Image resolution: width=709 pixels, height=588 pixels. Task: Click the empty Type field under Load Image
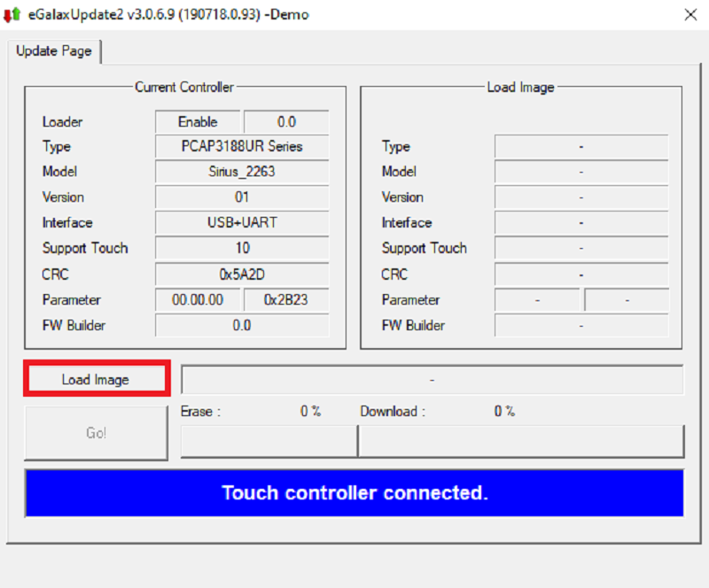[580, 147]
